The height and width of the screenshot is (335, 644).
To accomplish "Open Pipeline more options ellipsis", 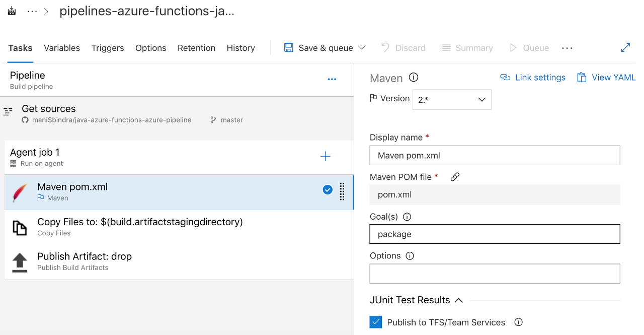I will pos(332,79).
